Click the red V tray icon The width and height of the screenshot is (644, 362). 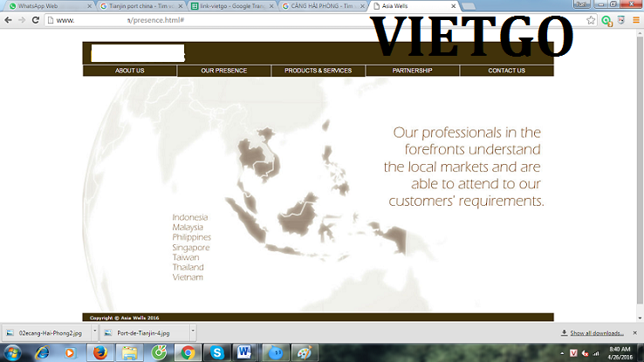(x=574, y=353)
